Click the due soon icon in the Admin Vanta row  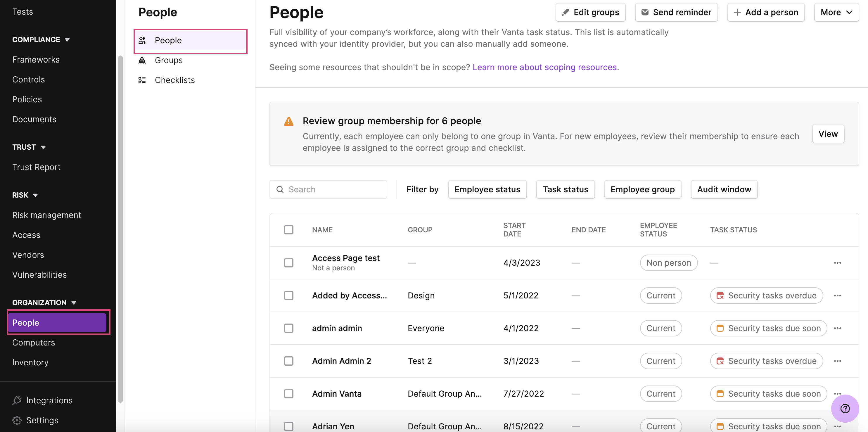click(720, 394)
